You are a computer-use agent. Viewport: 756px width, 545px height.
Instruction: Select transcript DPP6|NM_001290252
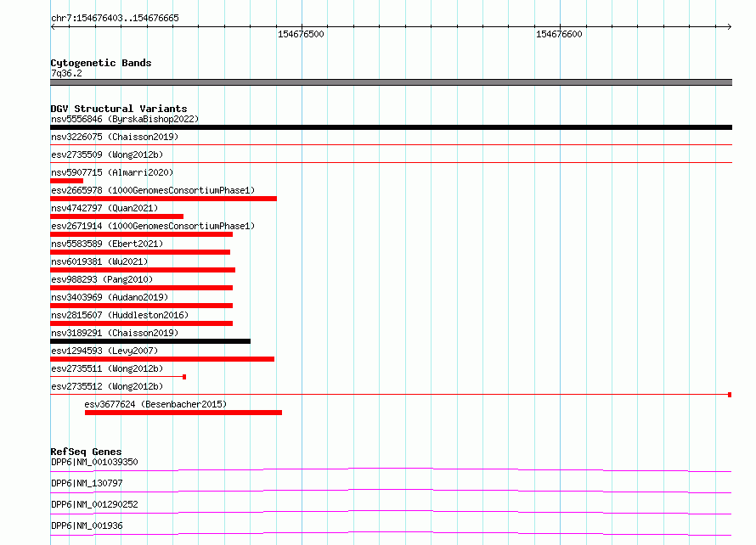click(94, 504)
